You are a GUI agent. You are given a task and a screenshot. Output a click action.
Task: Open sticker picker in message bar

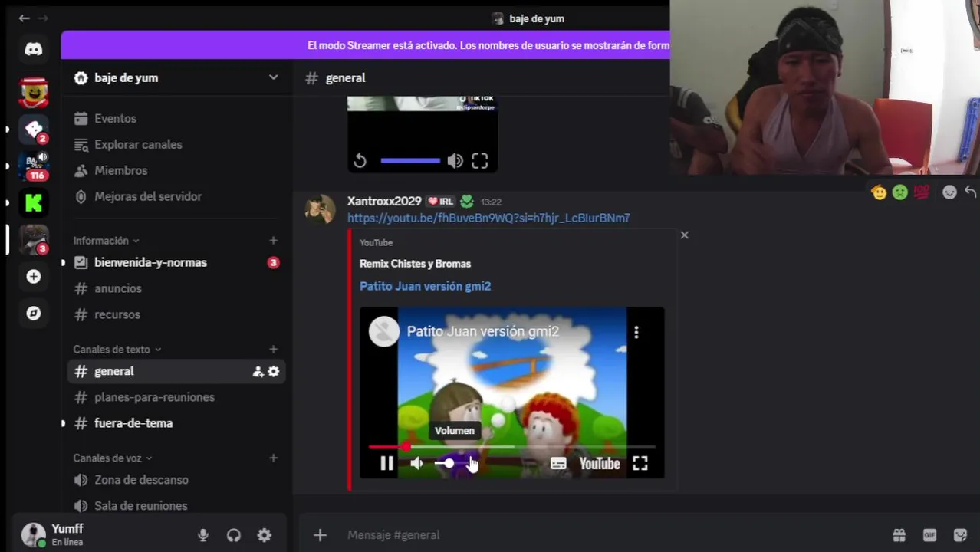[x=960, y=535]
